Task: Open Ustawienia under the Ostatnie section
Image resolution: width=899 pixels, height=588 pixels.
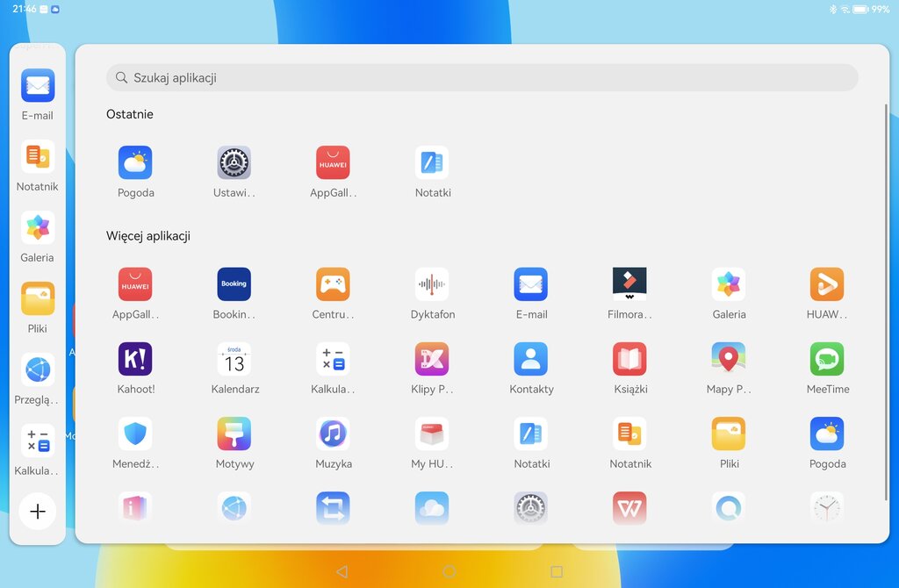Action: [x=234, y=162]
